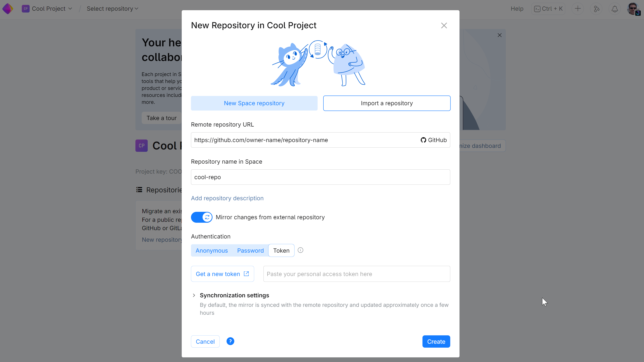644x362 pixels.
Task: Click the info icon next to Token
Action: [300, 250]
